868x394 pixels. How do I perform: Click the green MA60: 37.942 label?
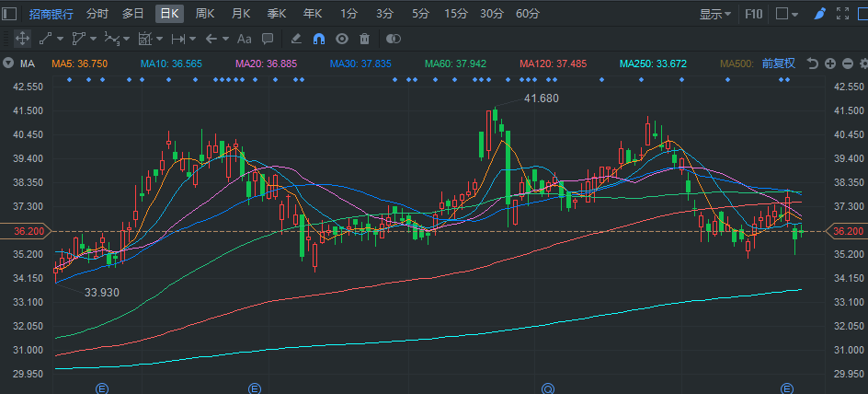click(455, 64)
